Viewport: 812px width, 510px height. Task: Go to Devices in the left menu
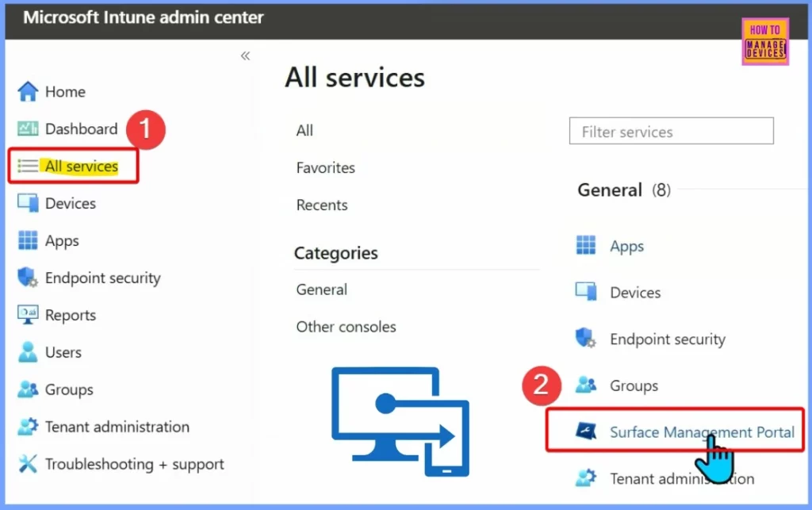pyautogui.click(x=71, y=204)
